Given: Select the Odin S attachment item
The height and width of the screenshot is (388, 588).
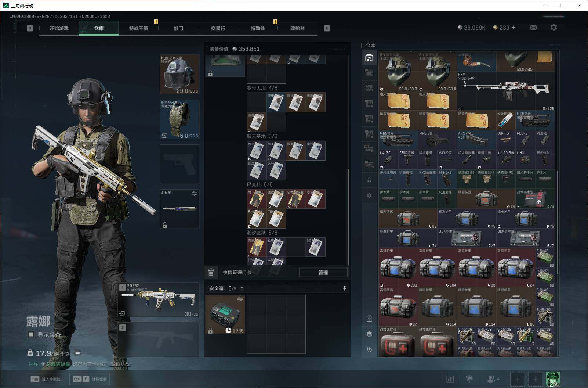Looking at the screenshot, I should (506, 140).
